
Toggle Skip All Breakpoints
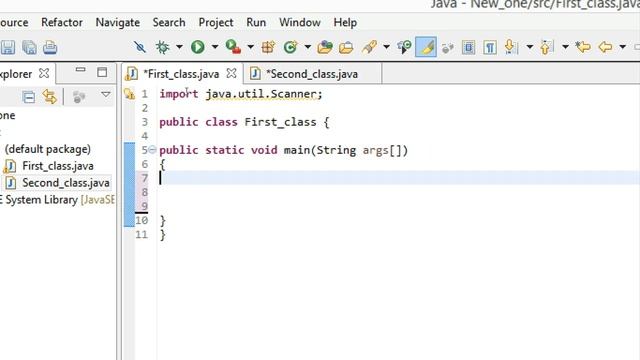[140, 47]
